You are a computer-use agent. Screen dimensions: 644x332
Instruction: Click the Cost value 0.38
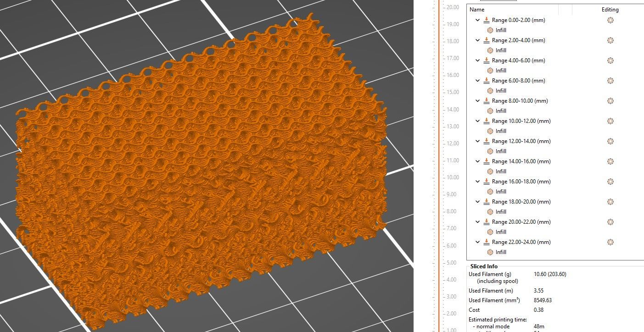539,310
